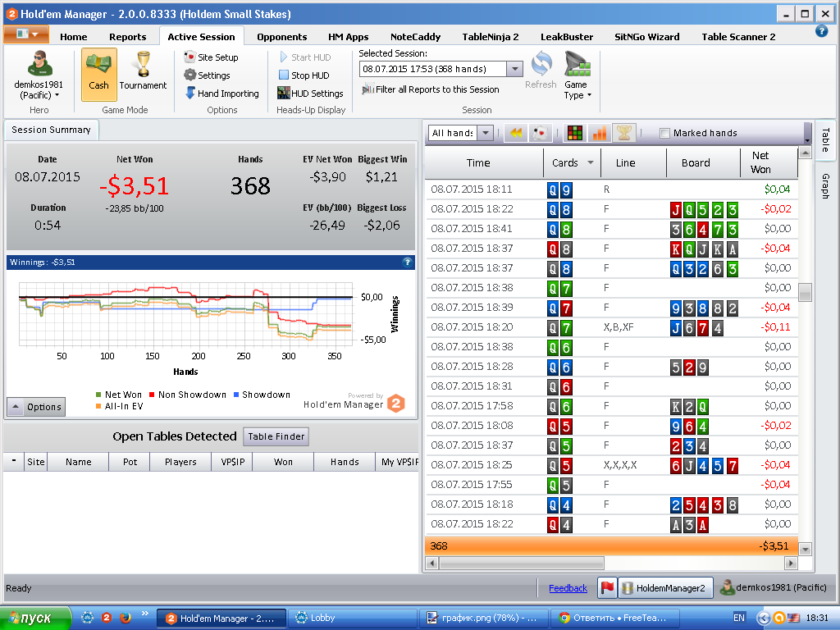Expand the All hands filter dropdown

486,133
